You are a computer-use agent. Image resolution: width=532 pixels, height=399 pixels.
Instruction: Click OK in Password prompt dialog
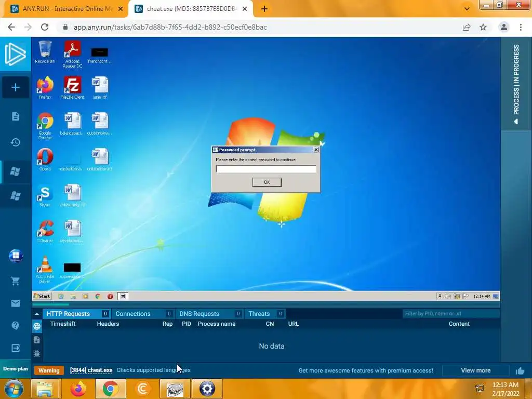267,182
